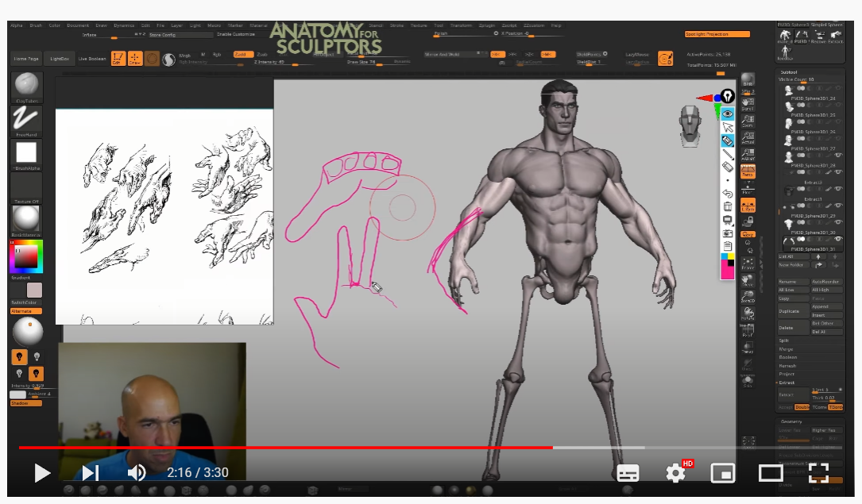Toggle Perspective view button

click(x=748, y=171)
